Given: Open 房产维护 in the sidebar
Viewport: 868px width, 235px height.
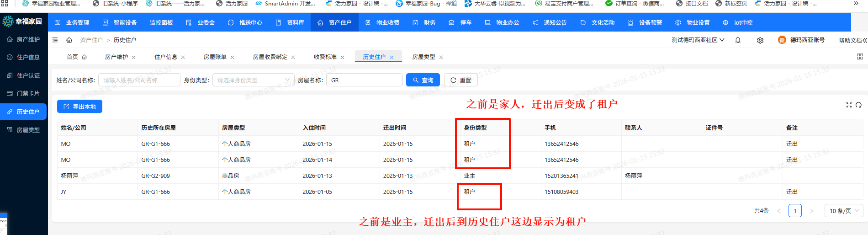Looking at the screenshot, I should [x=24, y=40].
